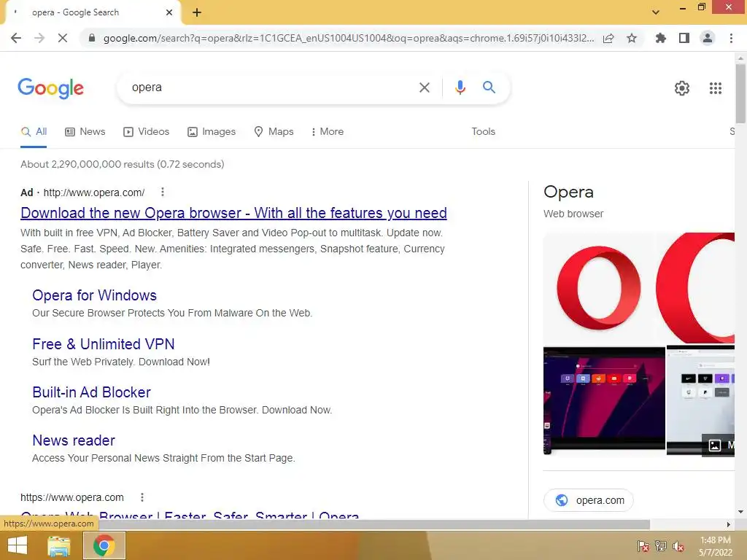Viewport: 747px width, 560px height.
Task: Submit search with magnifier icon
Action: coord(489,87)
